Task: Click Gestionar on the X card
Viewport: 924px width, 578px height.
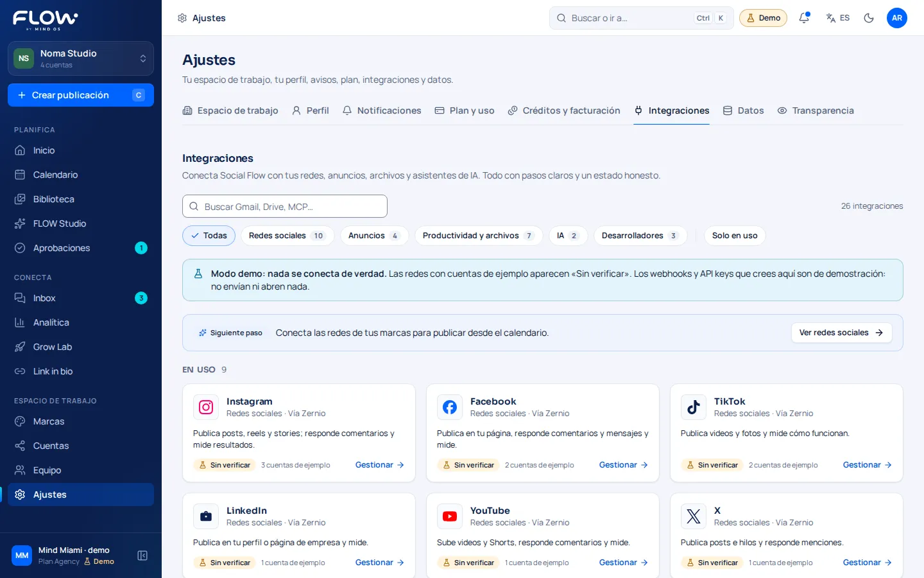Action: tap(868, 563)
